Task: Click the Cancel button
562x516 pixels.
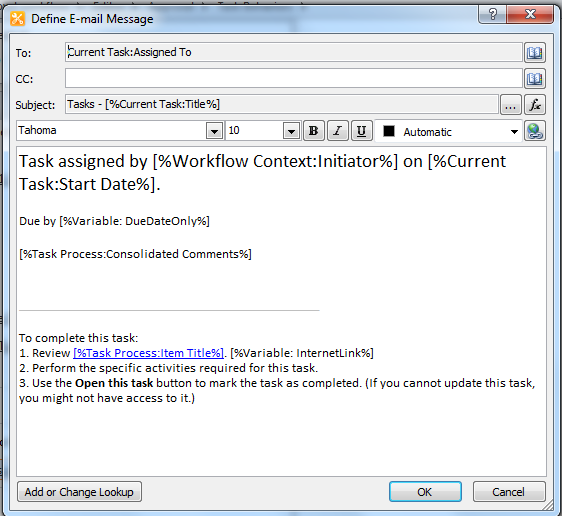Action: tap(509, 492)
